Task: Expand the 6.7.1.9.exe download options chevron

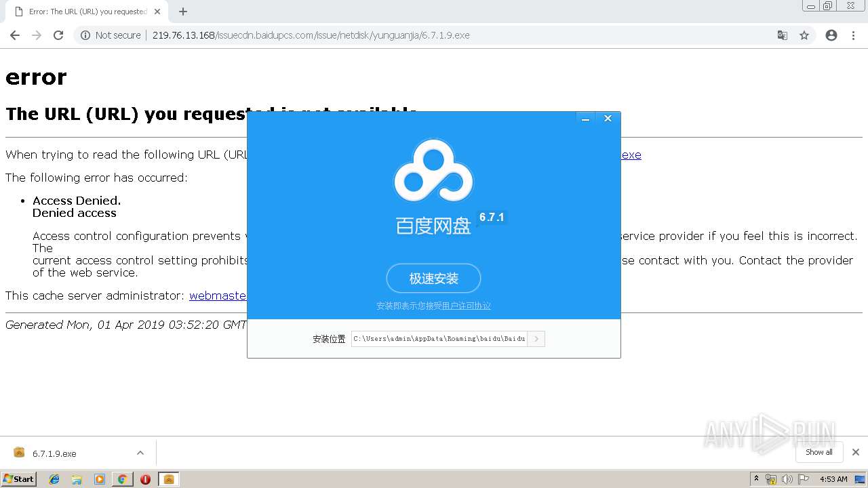Action: [140, 453]
